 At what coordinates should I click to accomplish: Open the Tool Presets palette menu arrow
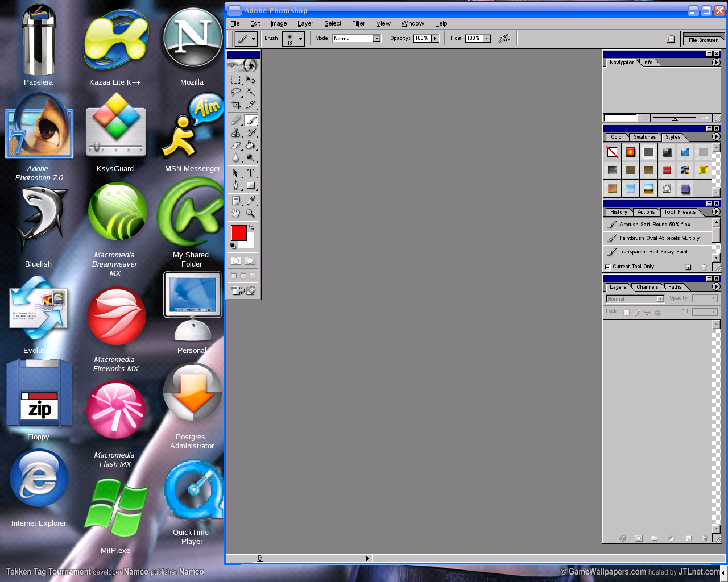[716, 212]
